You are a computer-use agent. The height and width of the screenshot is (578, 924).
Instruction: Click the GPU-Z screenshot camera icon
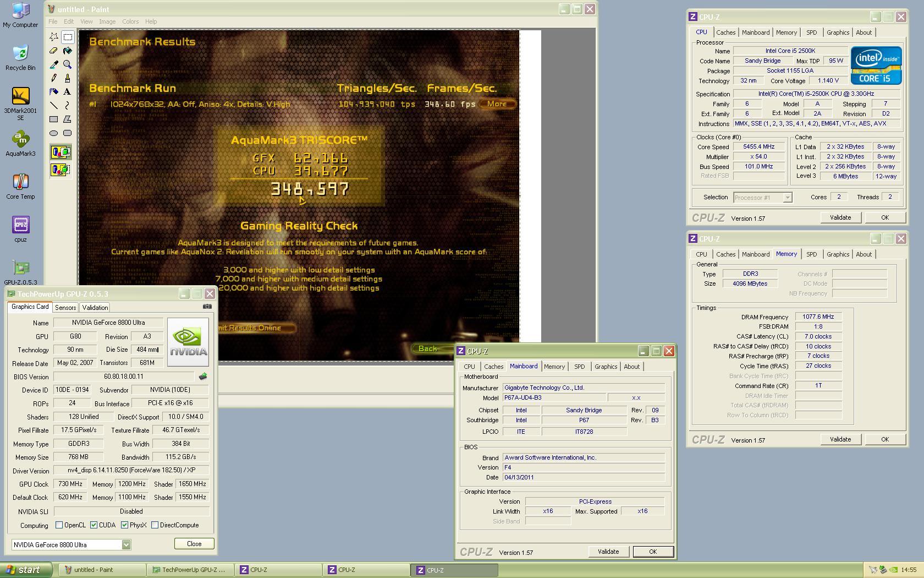(x=207, y=307)
